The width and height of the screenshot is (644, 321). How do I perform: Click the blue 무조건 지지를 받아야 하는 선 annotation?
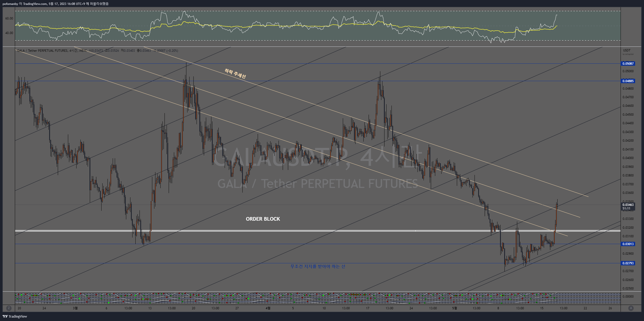318,266
